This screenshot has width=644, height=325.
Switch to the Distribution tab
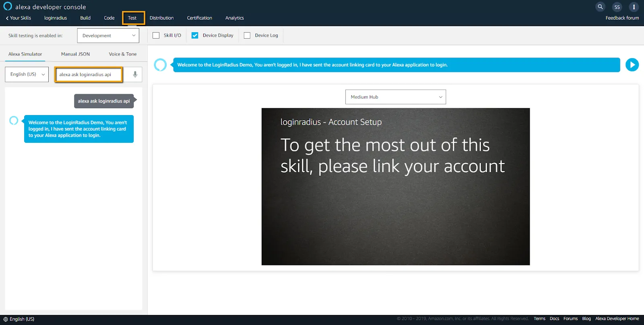pyautogui.click(x=162, y=18)
